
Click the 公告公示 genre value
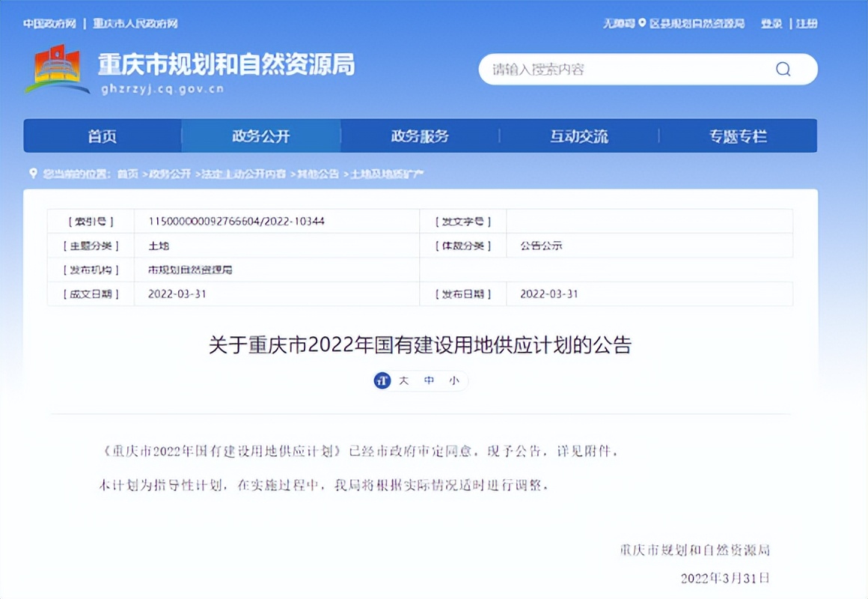click(541, 246)
